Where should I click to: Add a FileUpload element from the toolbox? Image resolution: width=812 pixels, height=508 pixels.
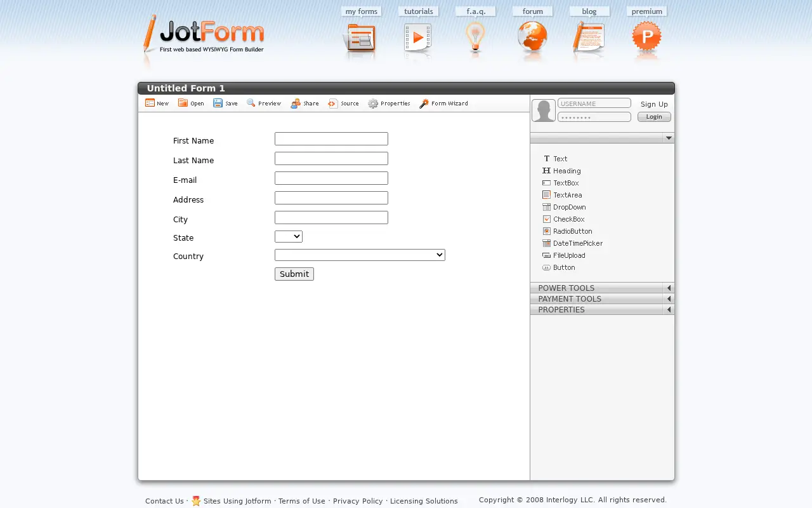pos(564,255)
